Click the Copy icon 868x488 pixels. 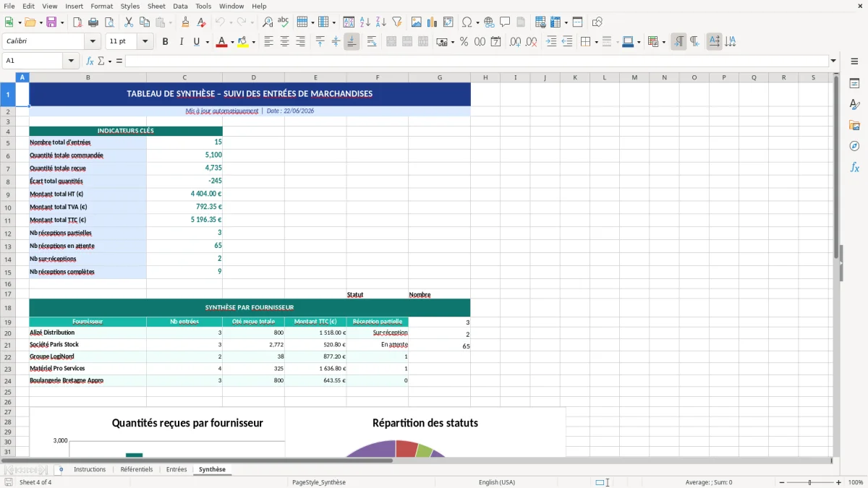click(145, 22)
